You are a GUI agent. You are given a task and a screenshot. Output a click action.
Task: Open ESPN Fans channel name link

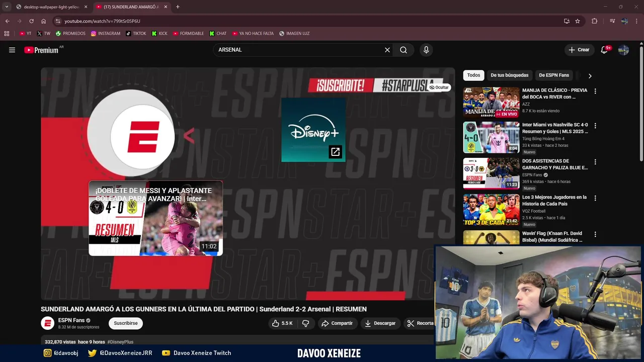(x=71, y=320)
